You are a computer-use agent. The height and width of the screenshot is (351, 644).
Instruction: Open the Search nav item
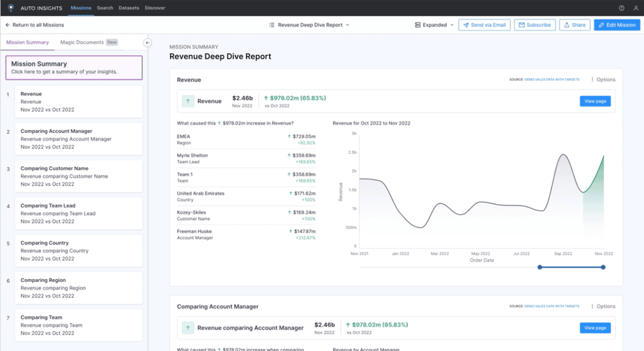click(x=105, y=8)
